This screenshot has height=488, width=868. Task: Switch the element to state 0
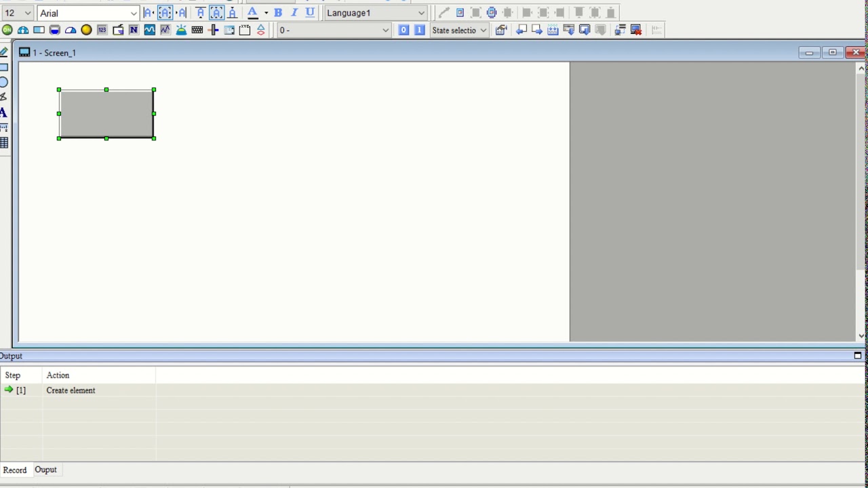tap(403, 30)
